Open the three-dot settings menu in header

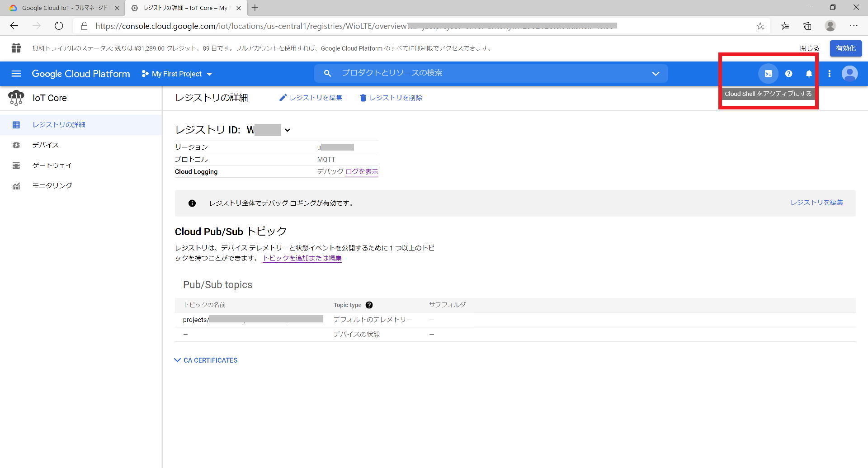coord(829,74)
